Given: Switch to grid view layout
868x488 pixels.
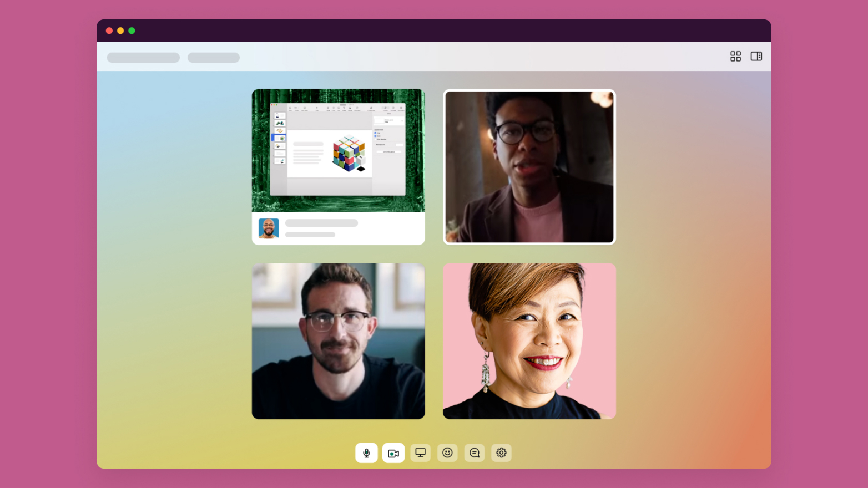Looking at the screenshot, I should click(735, 56).
